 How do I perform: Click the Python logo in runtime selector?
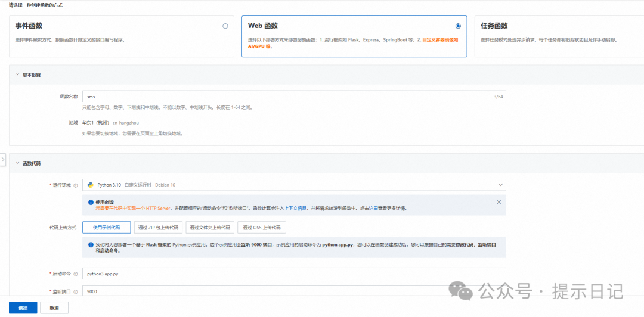(x=91, y=185)
